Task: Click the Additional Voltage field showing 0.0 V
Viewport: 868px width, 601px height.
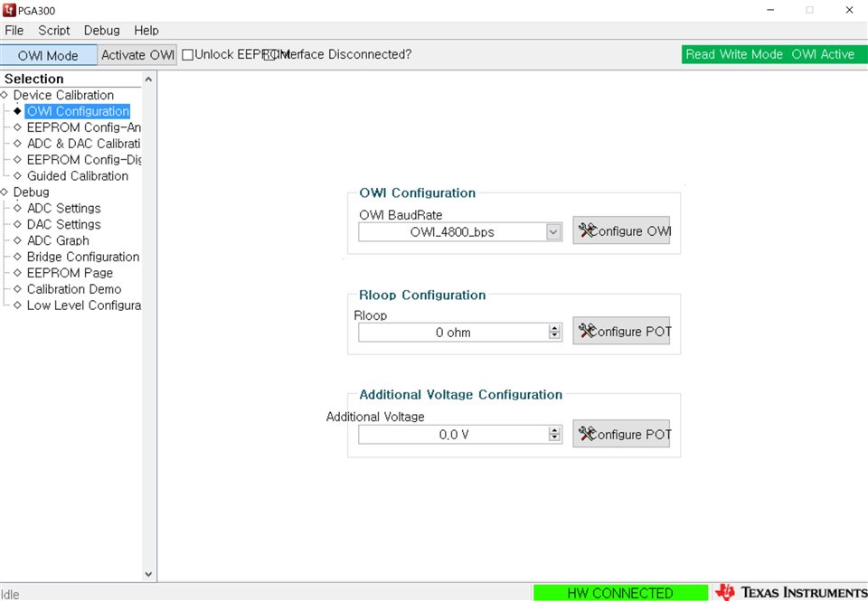Action: pos(453,435)
